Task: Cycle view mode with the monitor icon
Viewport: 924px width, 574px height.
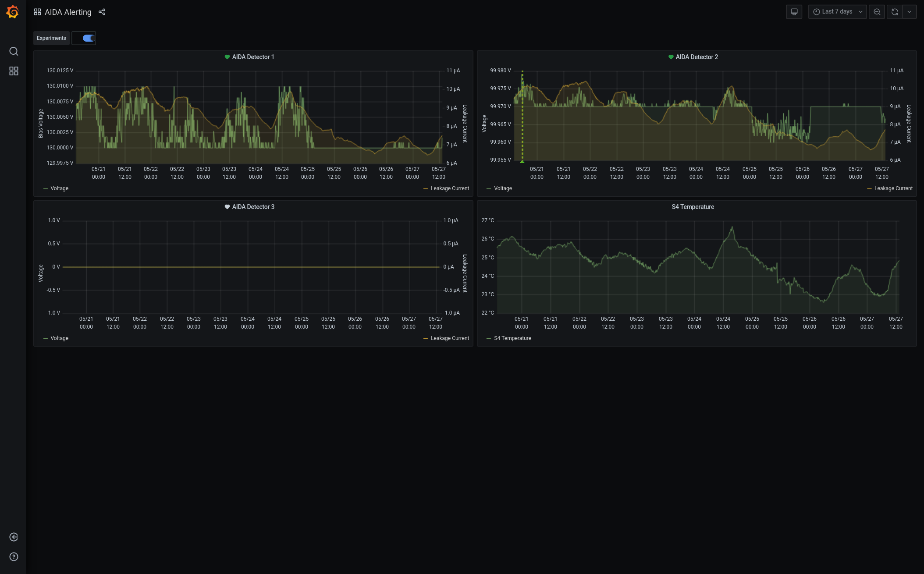Action: tap(794, 12)
